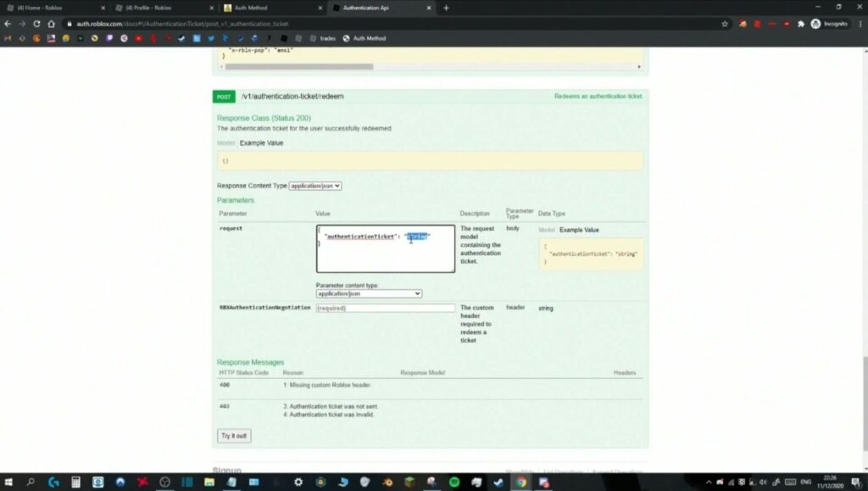Open Steam from the taskbar

point(498,483)
